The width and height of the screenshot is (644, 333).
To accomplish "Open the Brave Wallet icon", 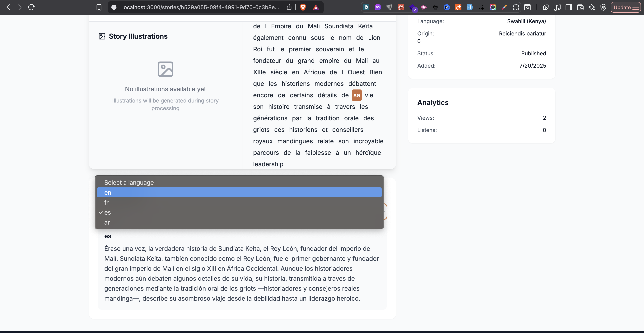I will click(x=580, y=7).
